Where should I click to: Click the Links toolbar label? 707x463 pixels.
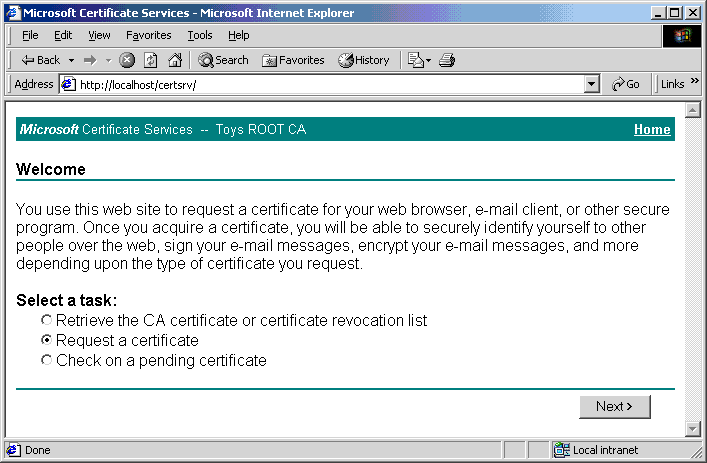(x=672, y=84)
